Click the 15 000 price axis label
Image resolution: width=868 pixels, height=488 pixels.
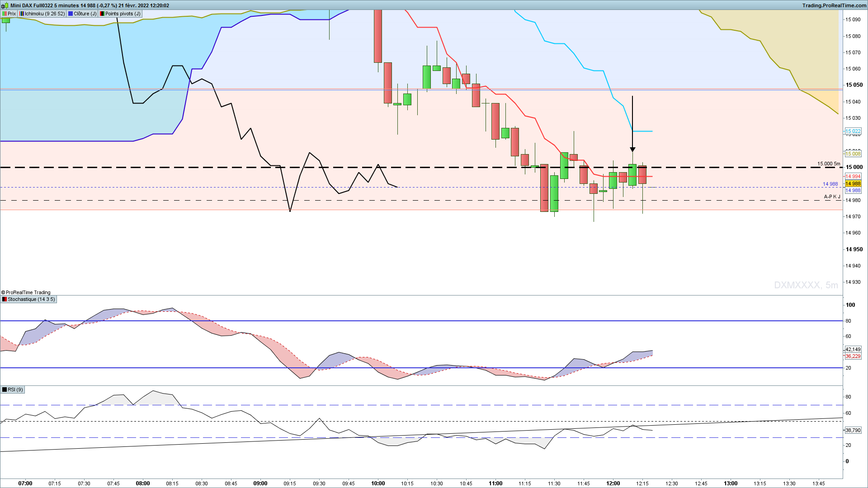[x=854, y=167]
